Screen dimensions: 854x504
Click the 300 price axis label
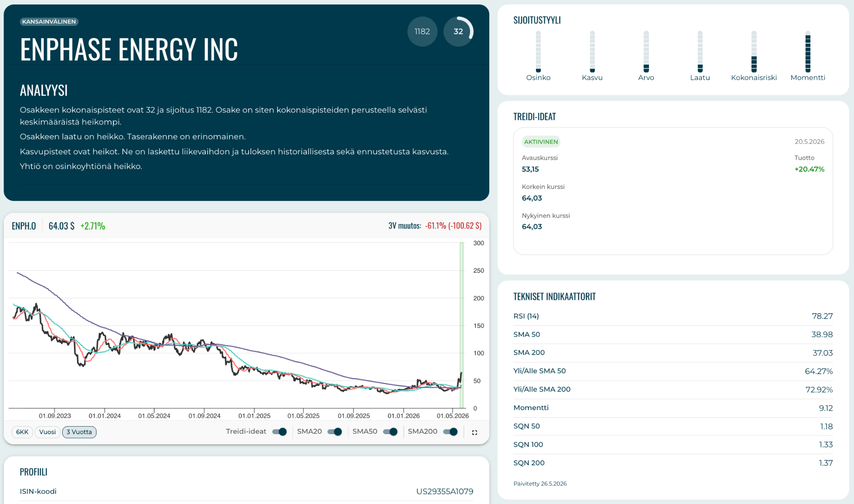coord(479,243)
